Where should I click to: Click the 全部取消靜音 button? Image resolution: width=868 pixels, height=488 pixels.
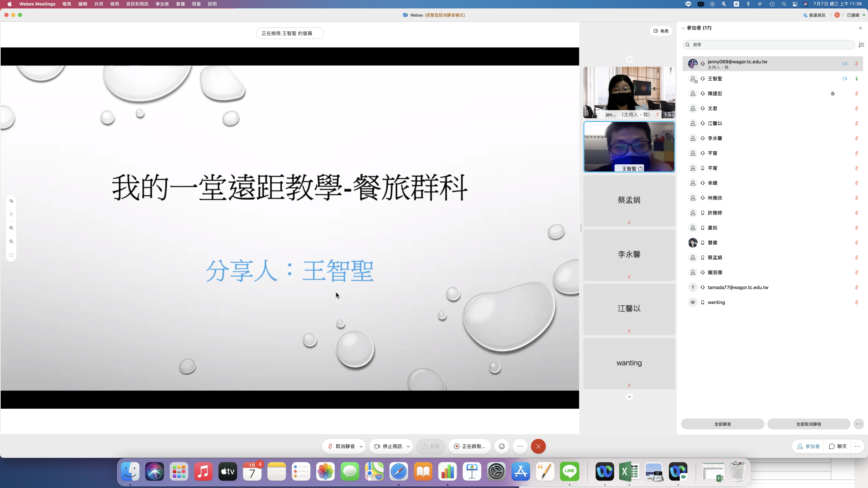[x=809, y=424]
